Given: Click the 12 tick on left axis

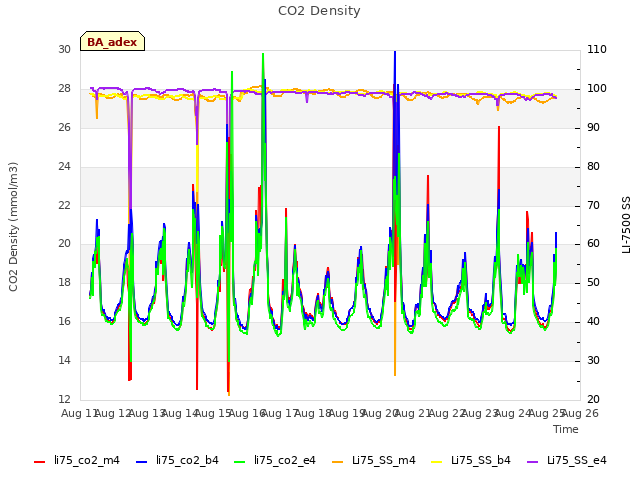Looking at the screenshot, I should point(64,399).
